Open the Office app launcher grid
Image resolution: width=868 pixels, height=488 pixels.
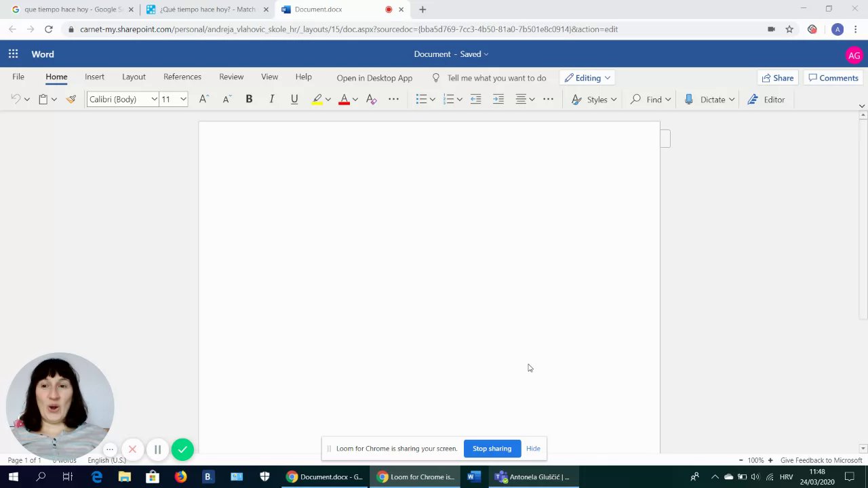(13, 54)
